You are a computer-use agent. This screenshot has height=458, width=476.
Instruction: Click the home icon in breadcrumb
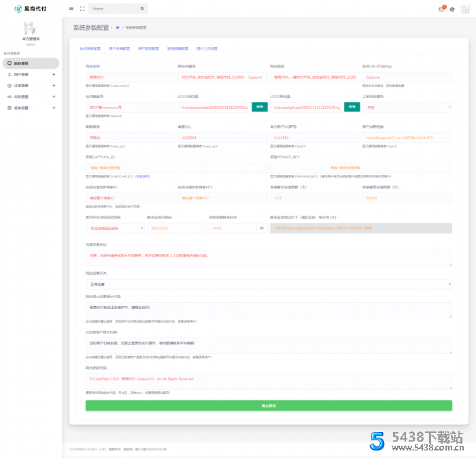[x=118, y=28]
